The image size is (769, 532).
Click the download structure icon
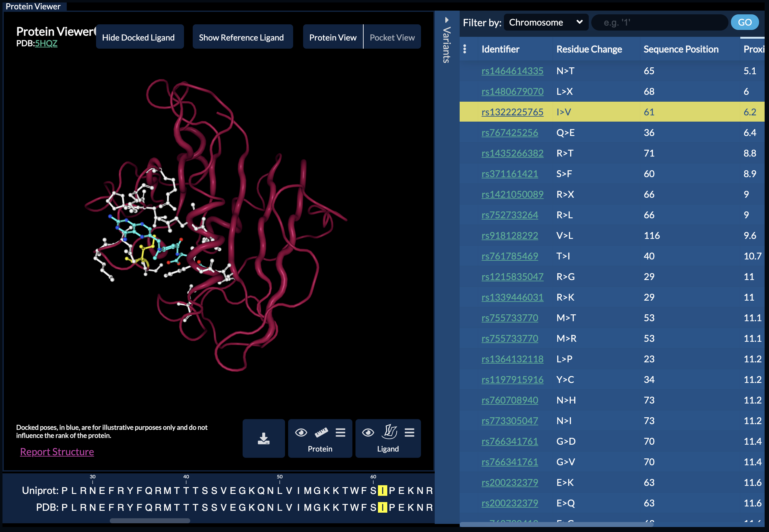[x=263, y=438]
